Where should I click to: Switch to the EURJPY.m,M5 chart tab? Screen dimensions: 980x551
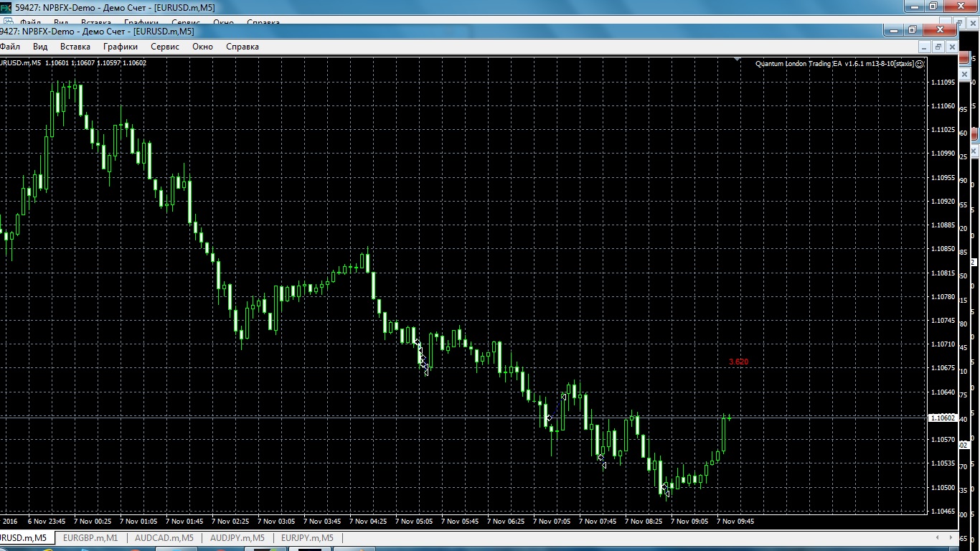(307, 537)
